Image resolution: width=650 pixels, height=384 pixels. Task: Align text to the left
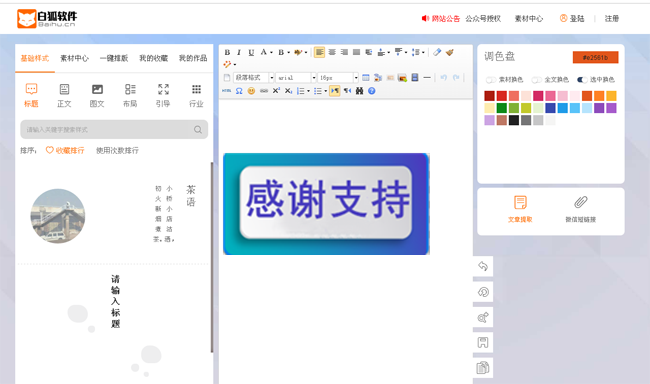(319, 52)
